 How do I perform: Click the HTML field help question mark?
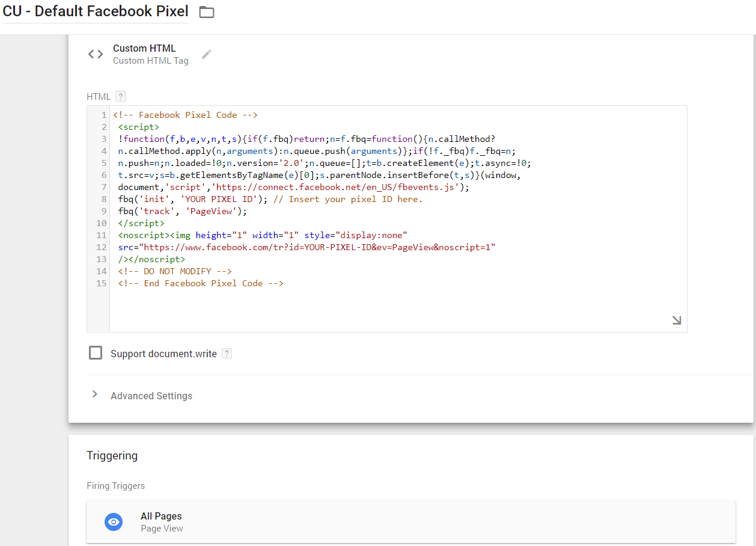121,96
